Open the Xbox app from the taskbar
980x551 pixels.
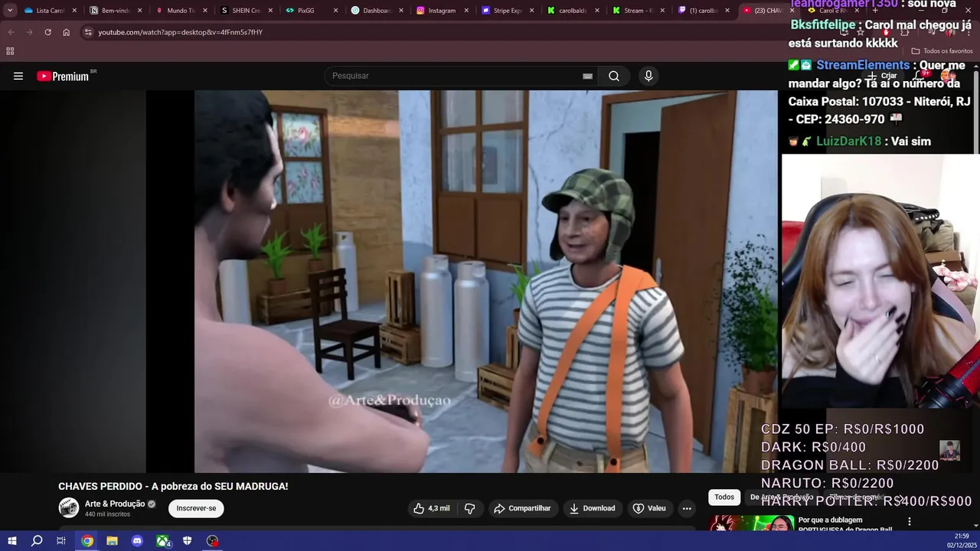[x=162, y=541]
